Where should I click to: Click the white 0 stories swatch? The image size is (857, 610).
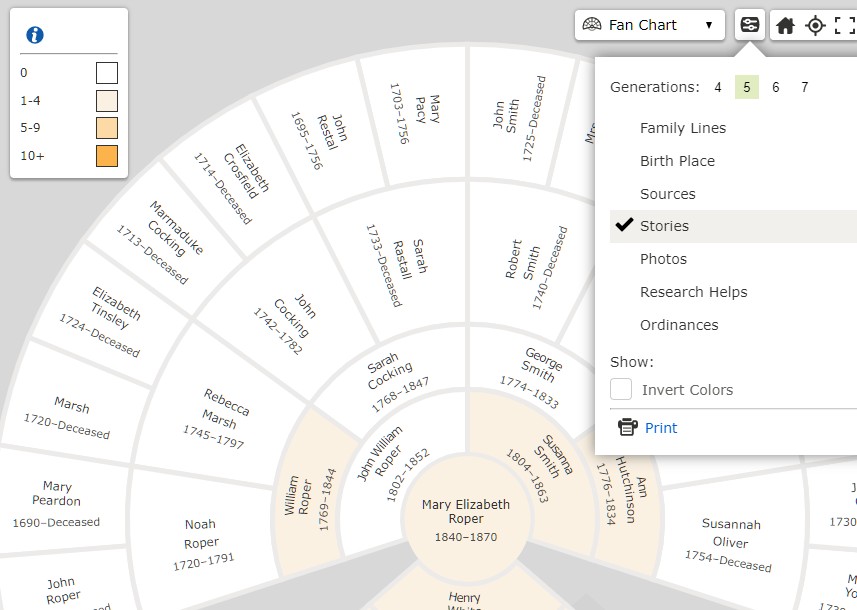pos(107,73)
